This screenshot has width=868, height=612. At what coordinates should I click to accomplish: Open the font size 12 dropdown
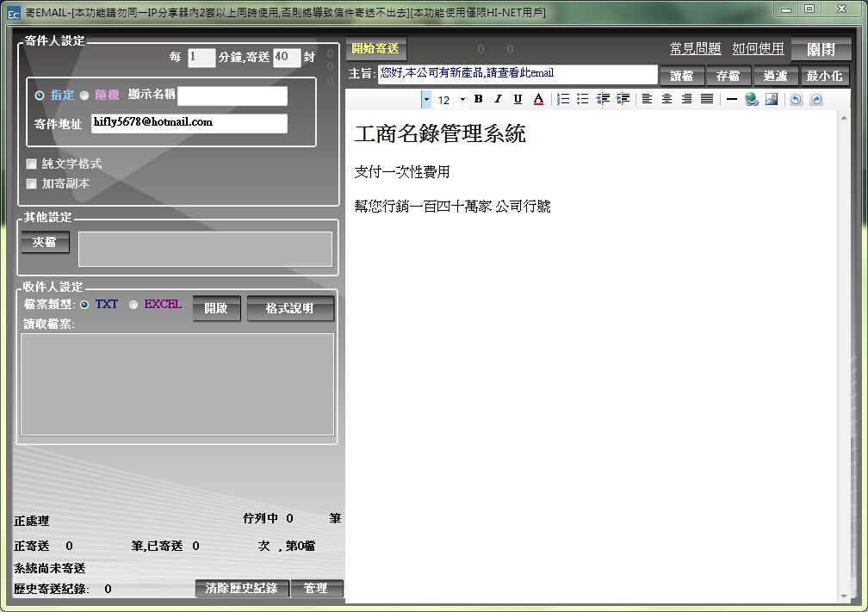click(x=462, y=100)
